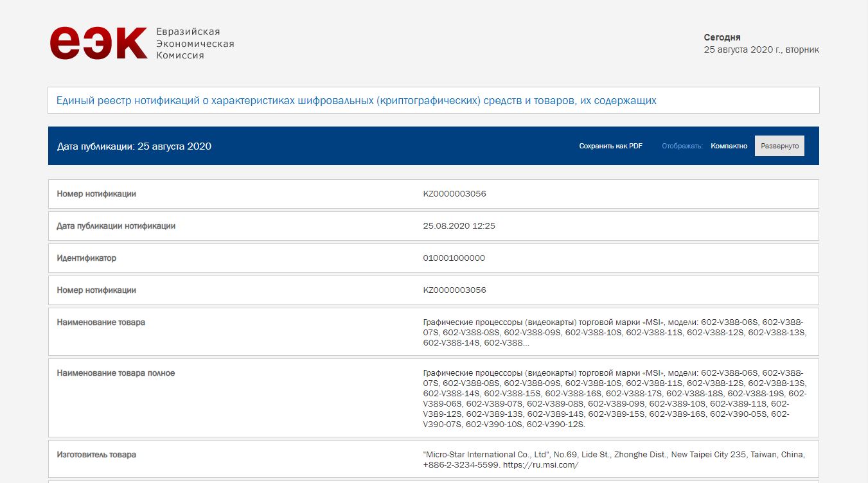868x483 pixels.
Task: Click the Евразийская Экономическая Комиссия title text
Action: 195,44
